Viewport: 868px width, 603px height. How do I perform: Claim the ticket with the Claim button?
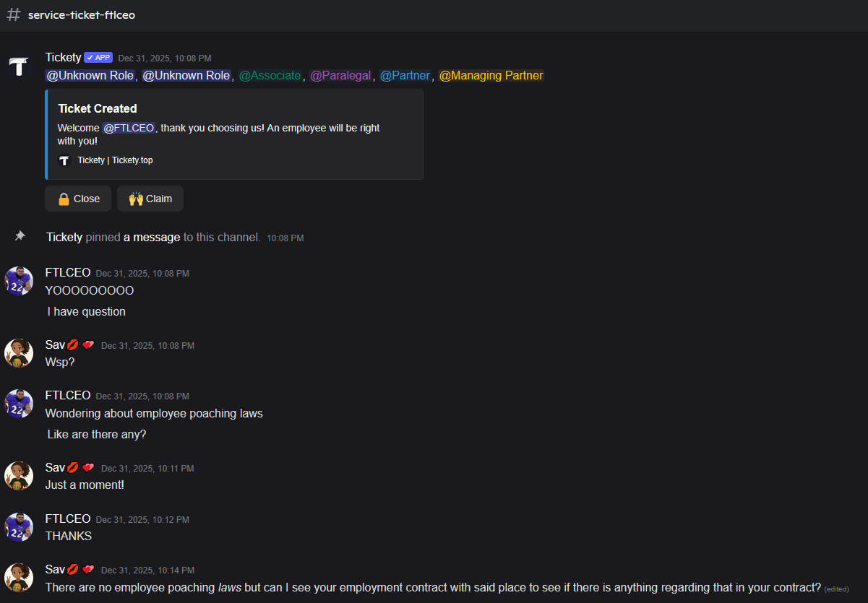click(150, 199)
